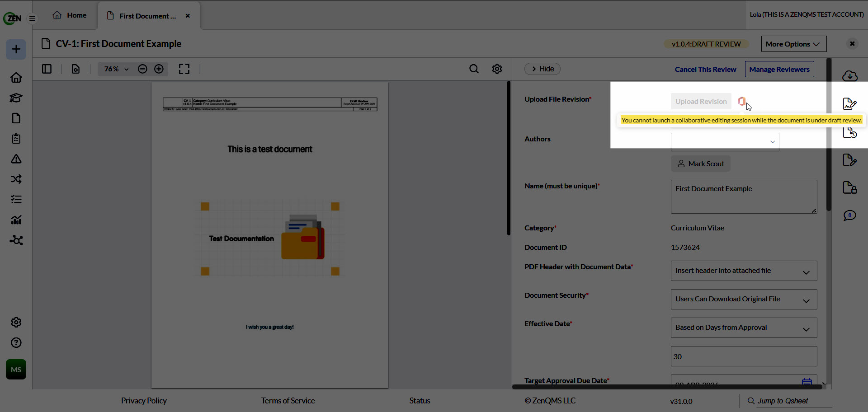Open the Terms of Service link
This screenshot has height=412, width=868.
pos(288,401)
